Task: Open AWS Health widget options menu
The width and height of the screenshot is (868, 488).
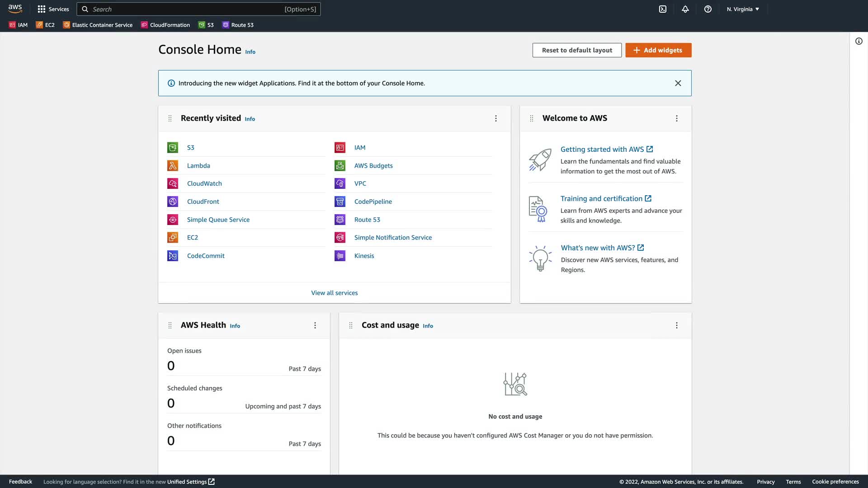Action: coord(315,325)
